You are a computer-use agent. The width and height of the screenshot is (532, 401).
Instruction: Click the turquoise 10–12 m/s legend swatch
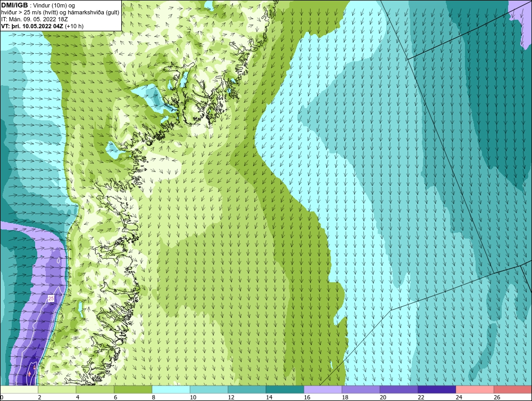(x=209, y=389)
